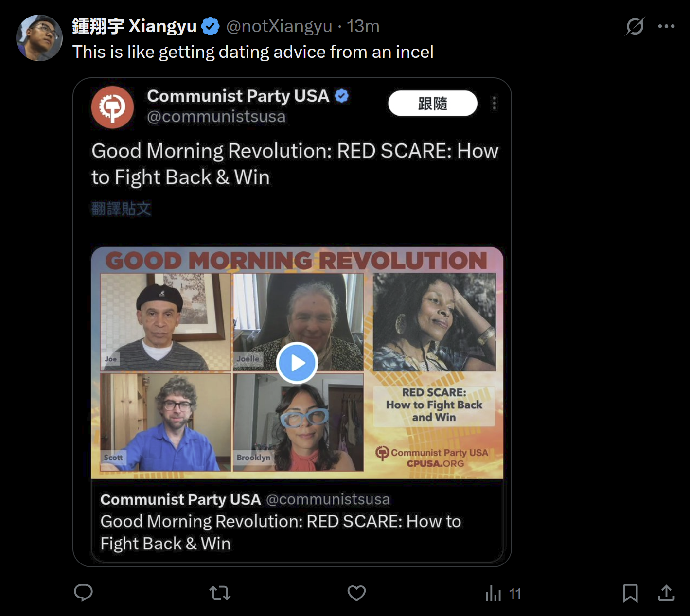Follow Communist Party USA with 跟隨 button

[x=432, y=103]
